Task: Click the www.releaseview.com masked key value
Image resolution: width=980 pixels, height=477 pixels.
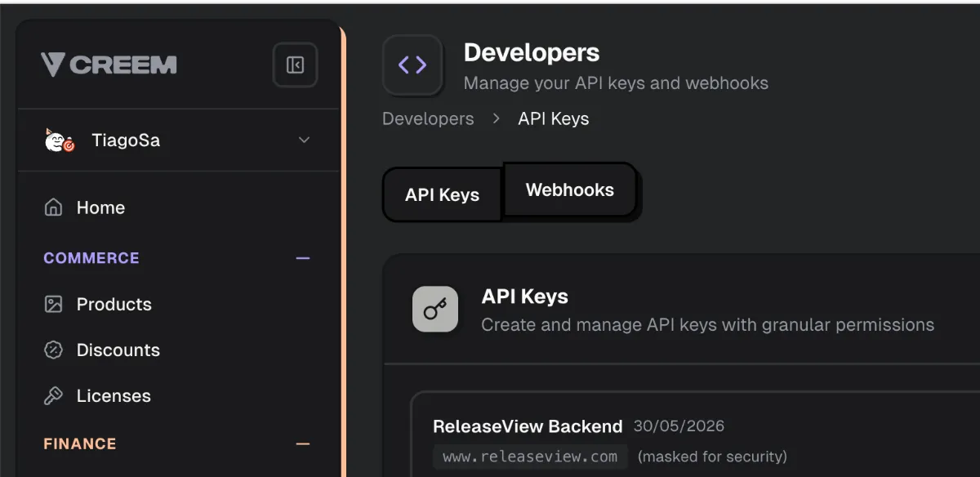Action: [x=531, y=457]
